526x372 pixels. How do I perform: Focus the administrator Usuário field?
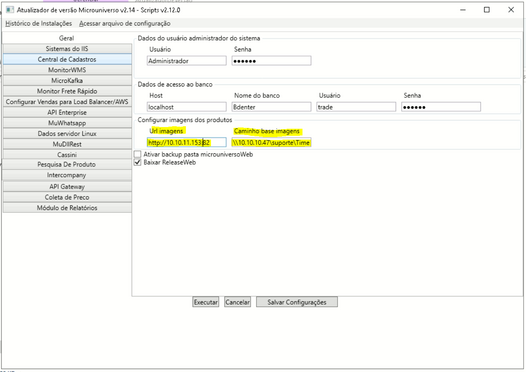click(x=187, y=61)
